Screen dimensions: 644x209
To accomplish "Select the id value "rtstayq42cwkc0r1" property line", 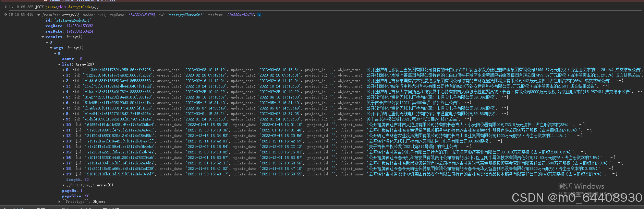I will pyautogui.click(x=69, y=21).
